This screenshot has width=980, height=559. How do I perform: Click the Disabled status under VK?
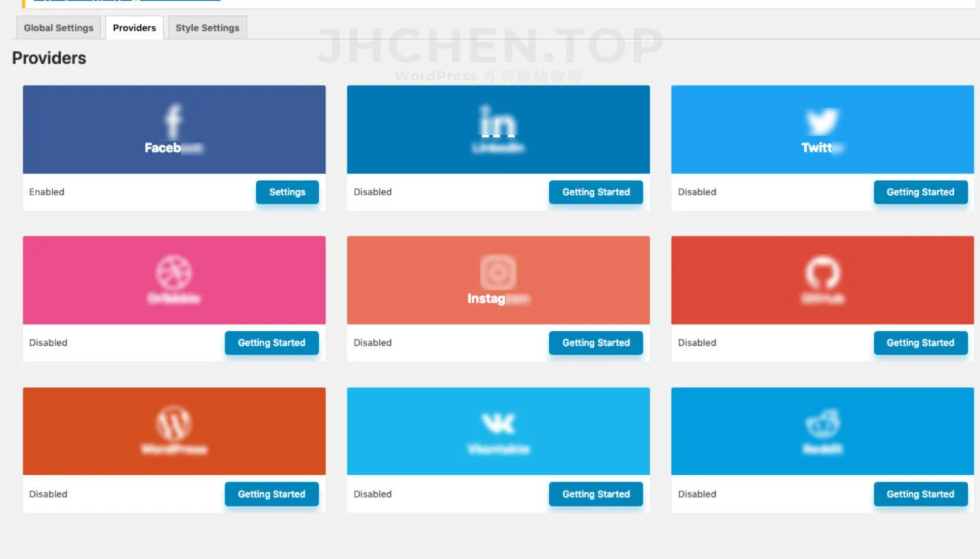372,494
